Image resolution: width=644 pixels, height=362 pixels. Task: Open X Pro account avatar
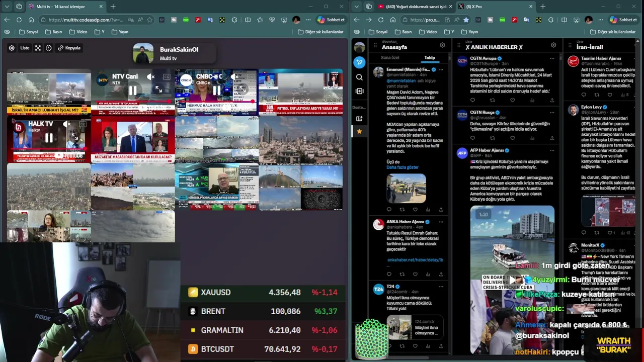(x=359, y=47)
